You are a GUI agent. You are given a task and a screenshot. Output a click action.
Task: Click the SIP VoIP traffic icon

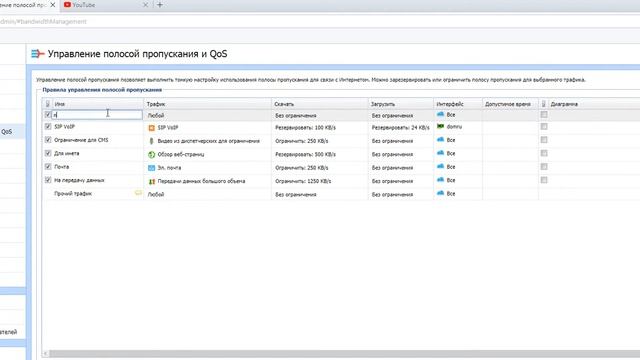point(151,128)
